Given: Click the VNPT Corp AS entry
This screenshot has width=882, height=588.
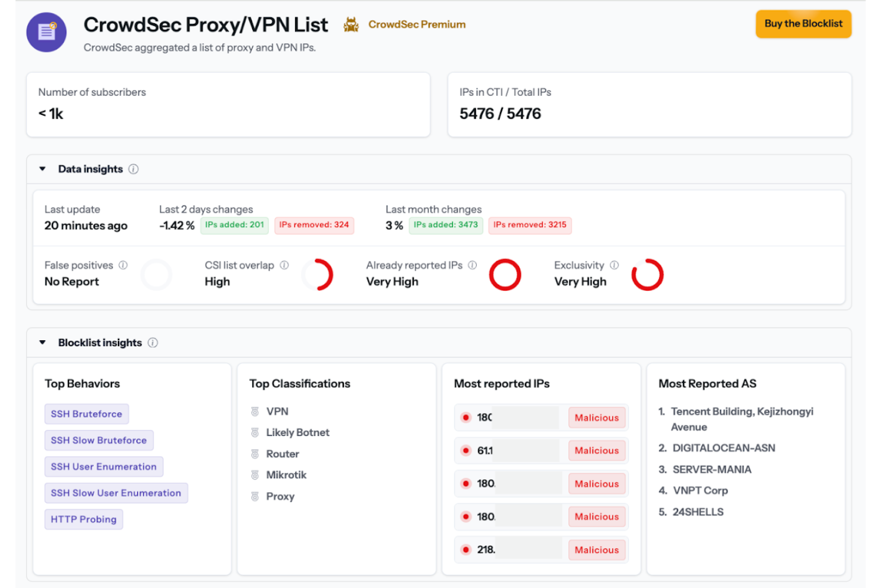Looking at the screenshot, I should coord(700,491).
